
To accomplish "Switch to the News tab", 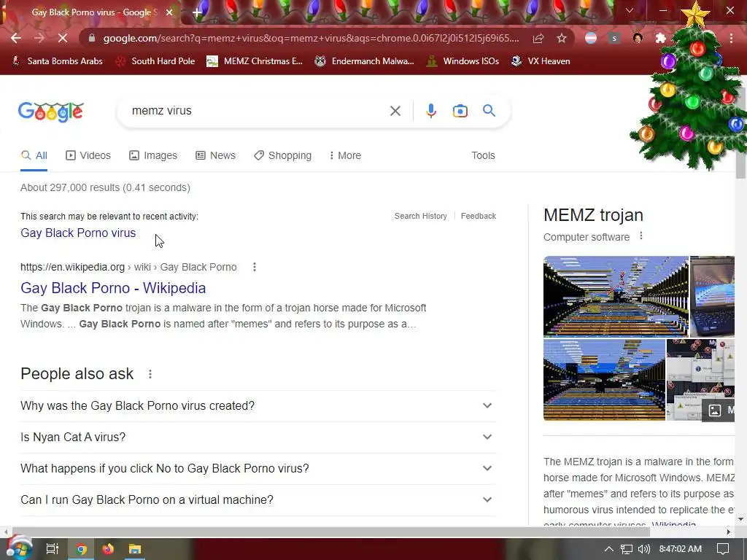I will click(x=215, y=156).
